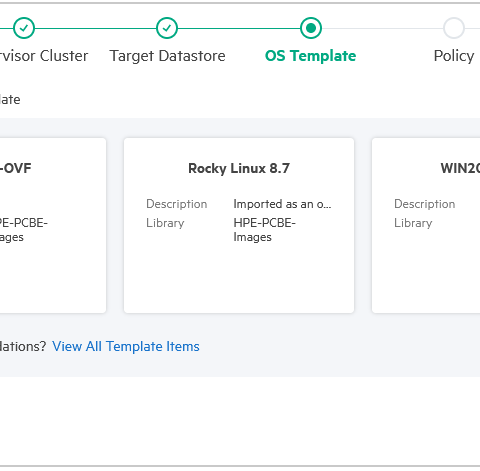Image resolution: width=480 pixels, height=471 pixels.
Task: Click the Rocky Linux 8.7 title
Action: pyautogui.click(x=239, y=168)
